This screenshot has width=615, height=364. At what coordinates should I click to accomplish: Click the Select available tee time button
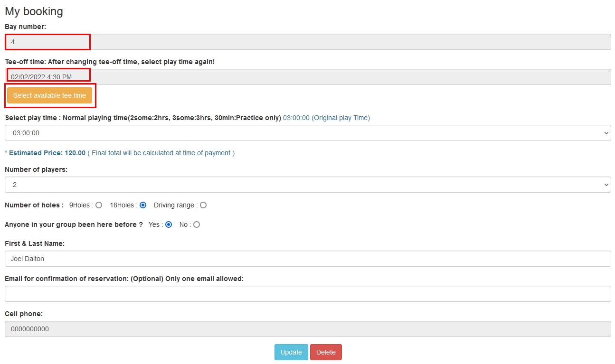pyautogui.click(x=49, y=95)
